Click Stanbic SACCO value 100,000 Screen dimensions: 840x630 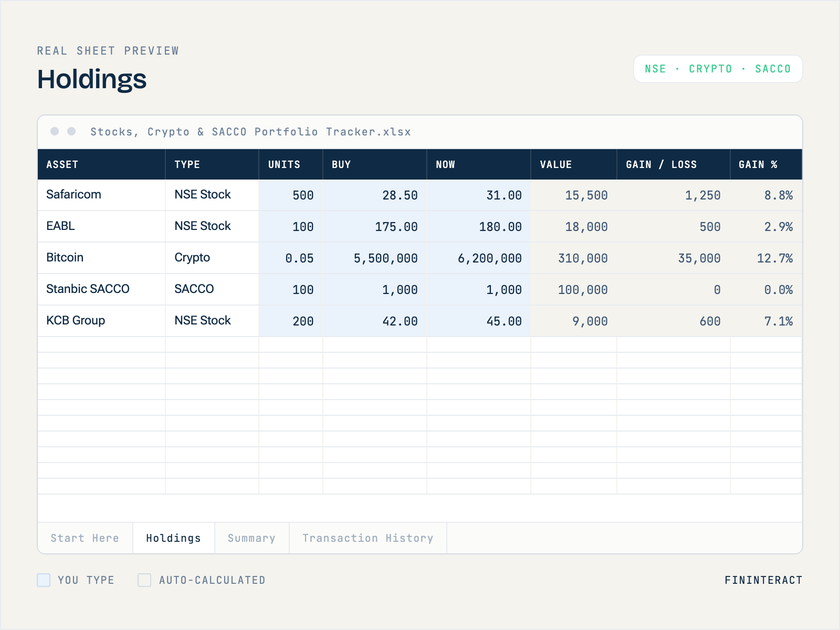pyautogui.click(x=574, y=289)
